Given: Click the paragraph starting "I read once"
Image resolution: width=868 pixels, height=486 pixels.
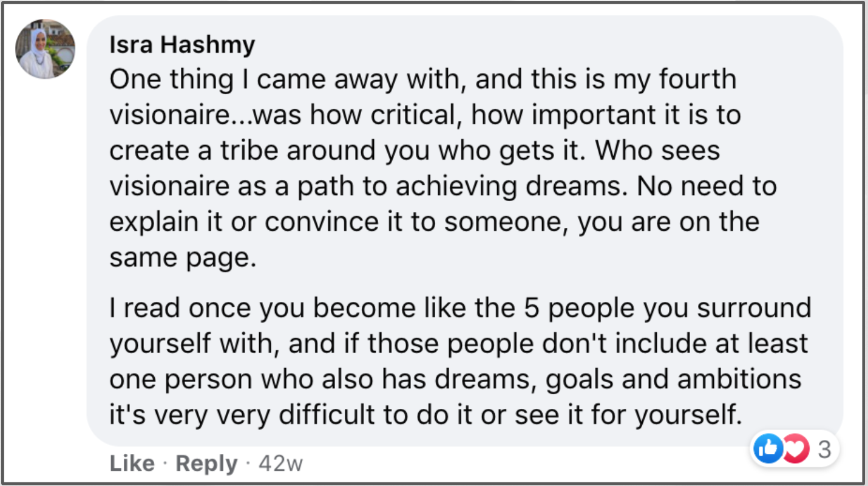Looking at the screenshot, I should pos(460,361).
